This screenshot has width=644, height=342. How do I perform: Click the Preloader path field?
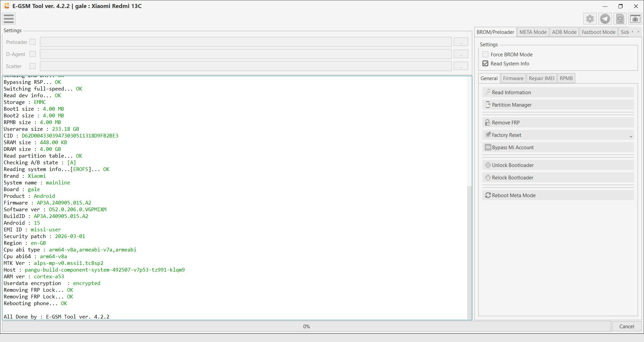pyautogui.click(x=246, y=42)
